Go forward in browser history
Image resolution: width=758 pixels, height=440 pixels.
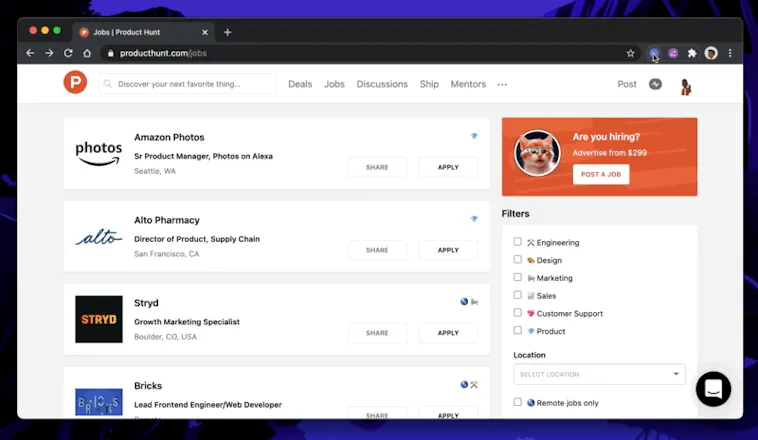pyautogui.click(x=49, y=53)
